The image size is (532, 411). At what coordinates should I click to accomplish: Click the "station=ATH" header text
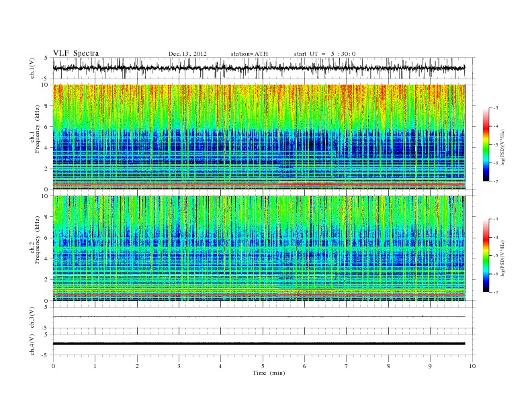(249, 54)
